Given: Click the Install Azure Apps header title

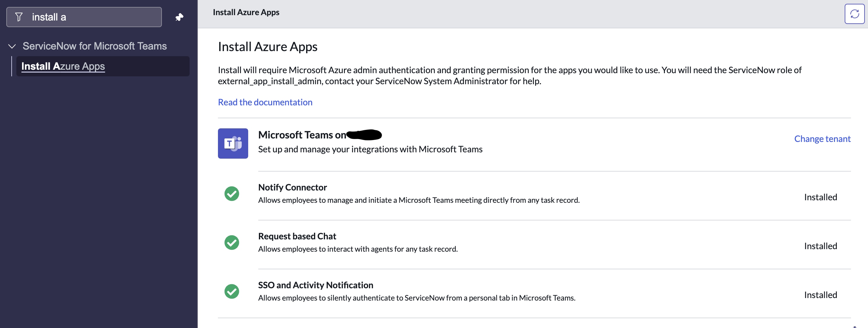Looking at the screenshot, I should 246,12.
